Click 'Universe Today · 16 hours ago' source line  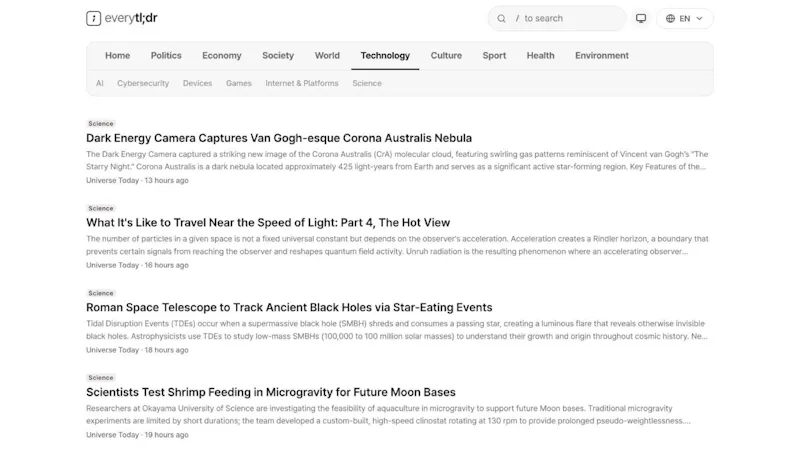(x=137, y=265)
